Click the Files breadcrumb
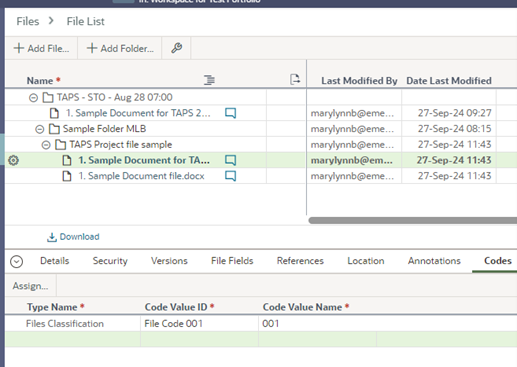Screen dimensions: 517x367 coord(28,21)
